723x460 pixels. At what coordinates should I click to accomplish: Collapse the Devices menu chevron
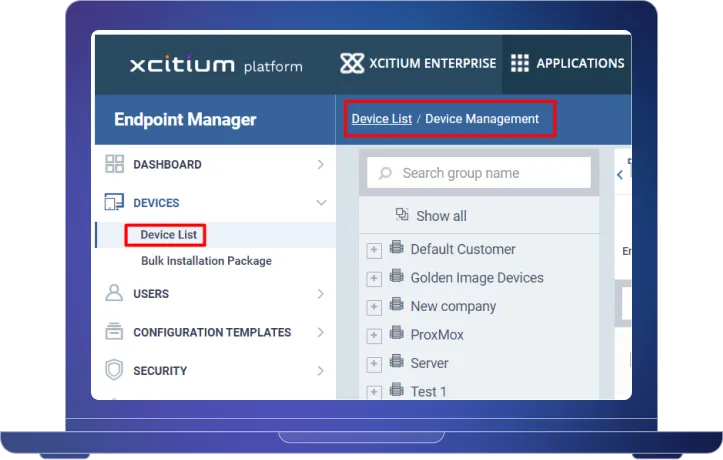point(320,203)
